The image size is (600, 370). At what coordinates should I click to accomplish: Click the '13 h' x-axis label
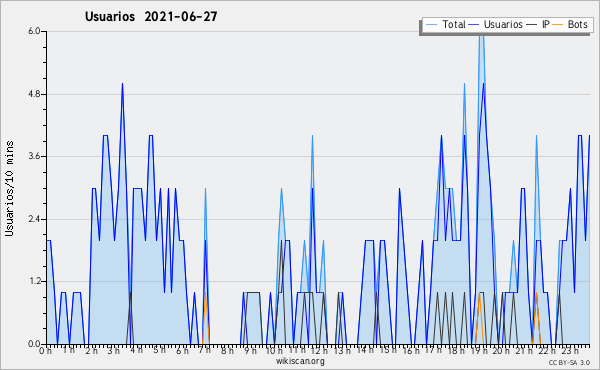coord(342,351)
